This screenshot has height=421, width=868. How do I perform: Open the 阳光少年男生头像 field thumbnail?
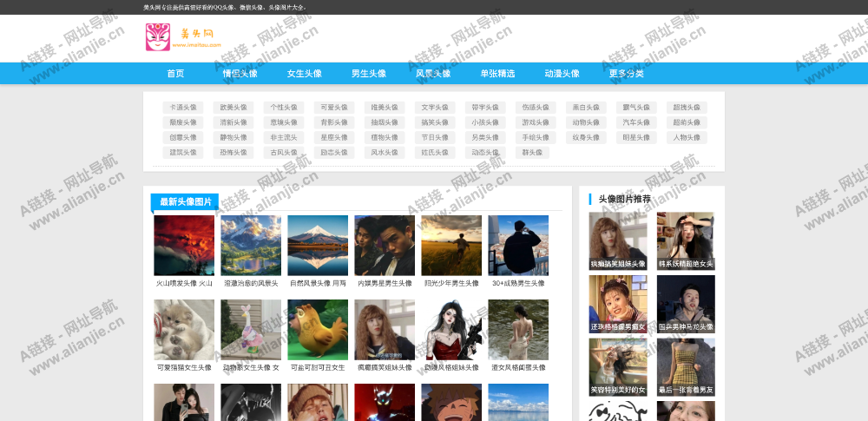(x=451, y=246)
